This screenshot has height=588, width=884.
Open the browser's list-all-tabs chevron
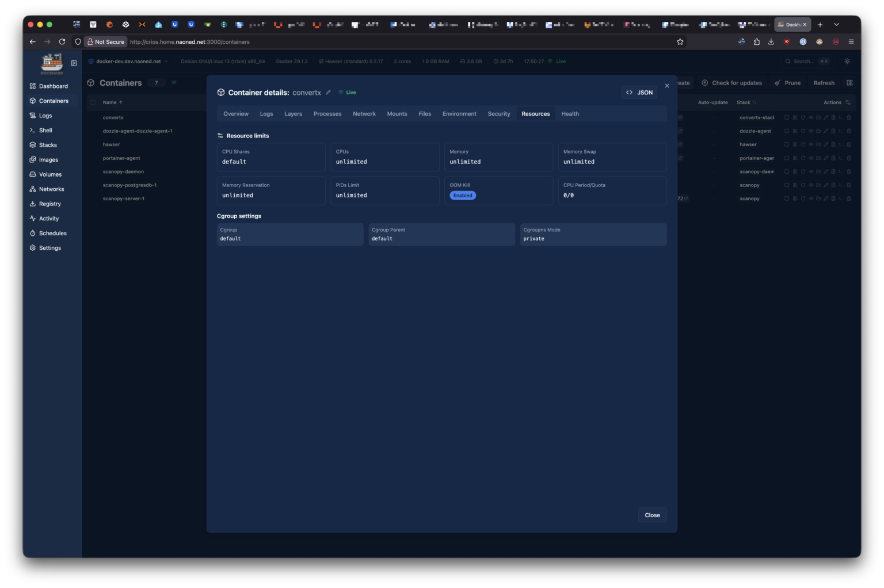point(836,25)
